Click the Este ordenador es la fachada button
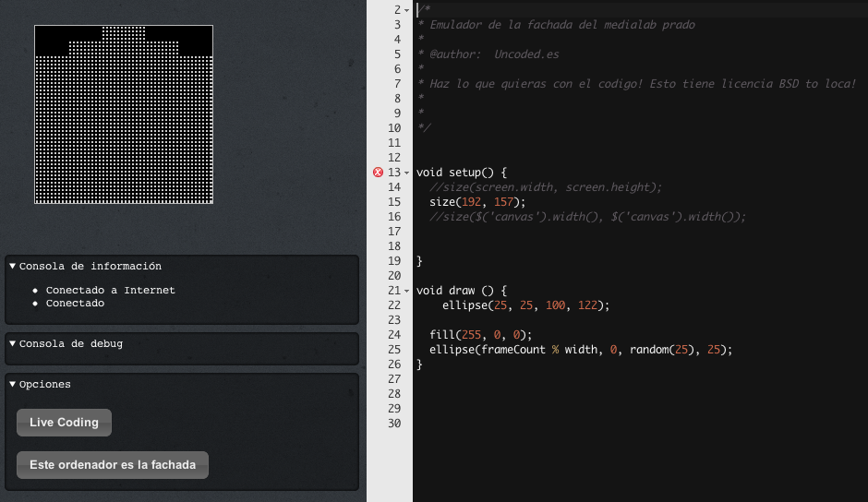868x502 pixels. [113, 465]
